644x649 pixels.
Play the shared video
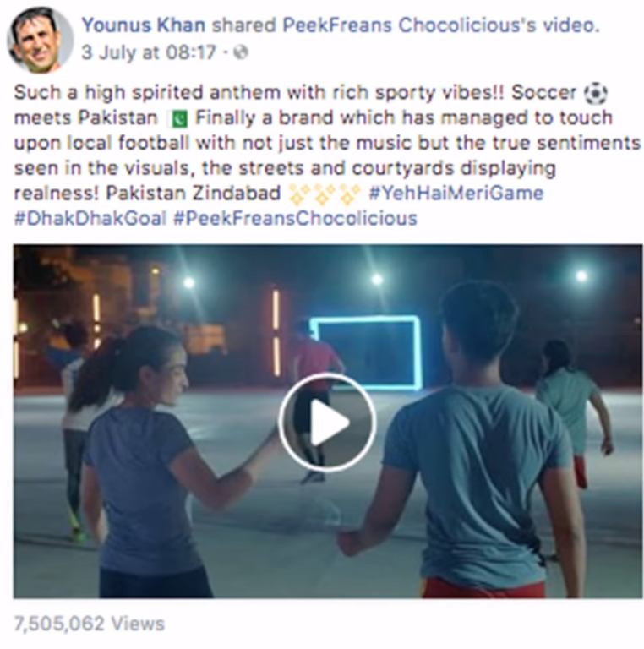tap(327, 423)
